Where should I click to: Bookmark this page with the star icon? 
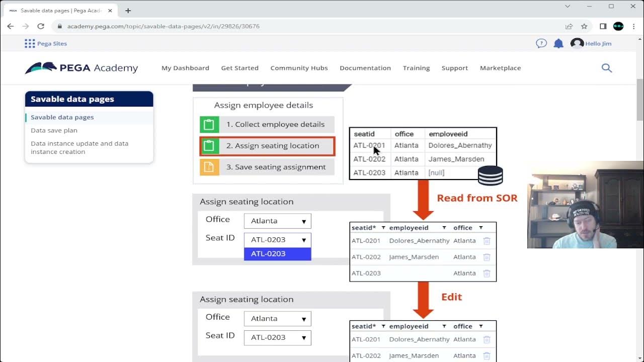click(584, 26)
